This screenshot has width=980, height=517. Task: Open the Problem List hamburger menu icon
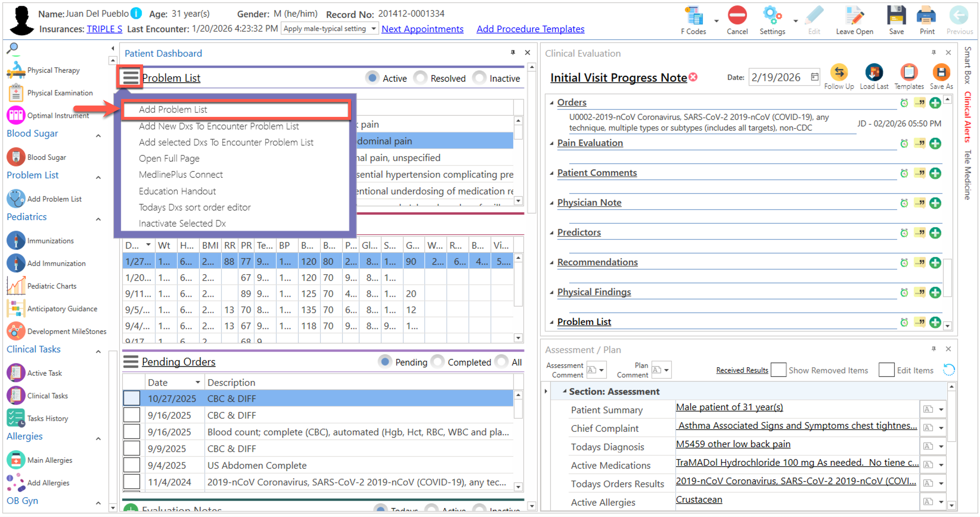point(131,77)
